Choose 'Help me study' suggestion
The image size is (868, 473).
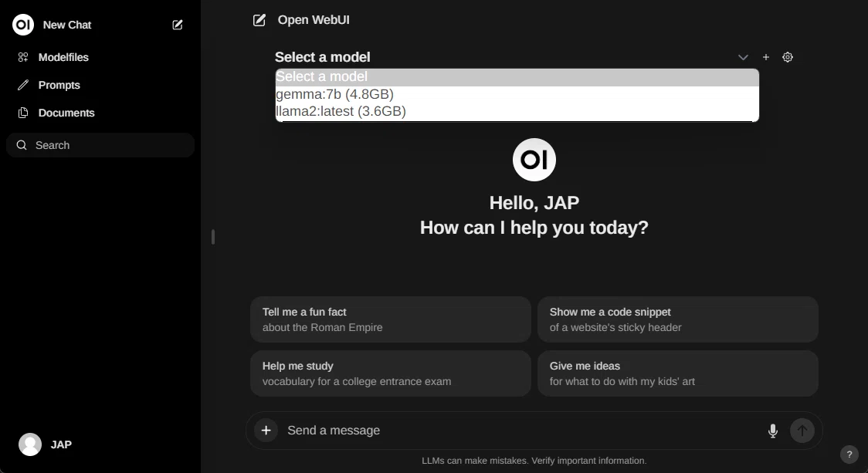pos(390,373)
